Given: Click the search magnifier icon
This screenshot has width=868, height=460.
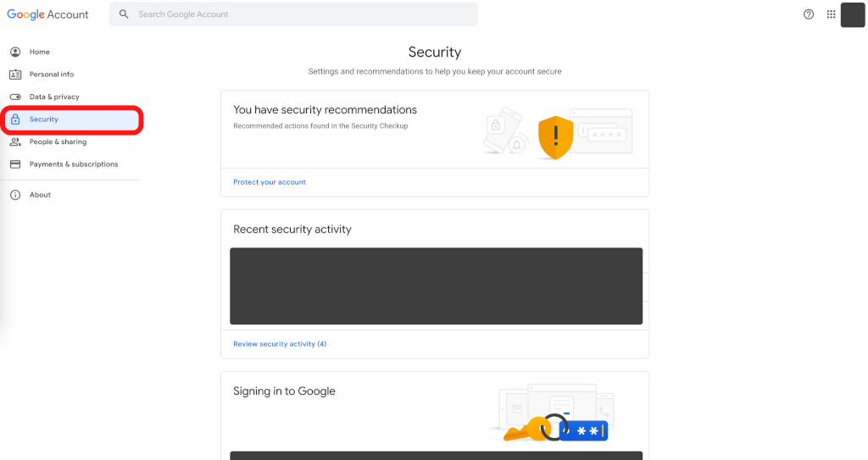Looking at the screenshot, I should click(124, 14).
